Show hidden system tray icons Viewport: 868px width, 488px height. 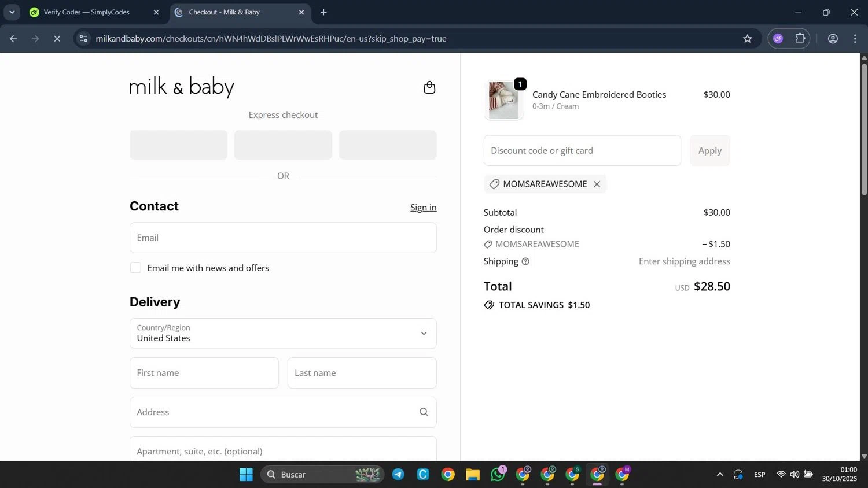pos(720,475)
